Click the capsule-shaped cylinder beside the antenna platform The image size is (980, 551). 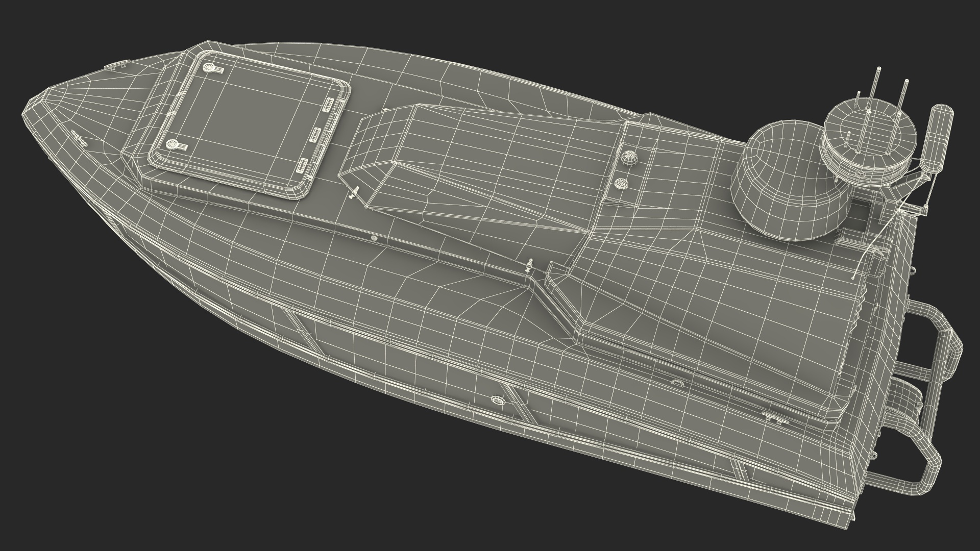click(937, 138)
